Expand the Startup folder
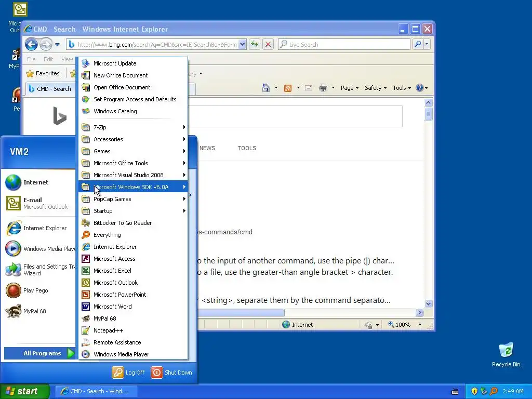The width and height of the screenshot is (532, 399). 133,211
